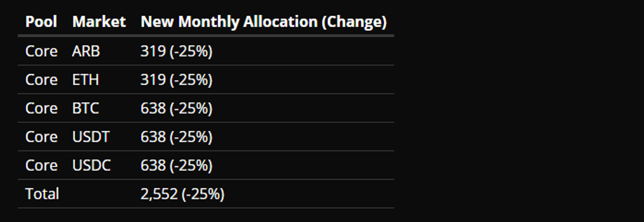The image size is (644, 222).
Task: Click the 2,552 (-25%) total allocation
Action: [182, 194]
